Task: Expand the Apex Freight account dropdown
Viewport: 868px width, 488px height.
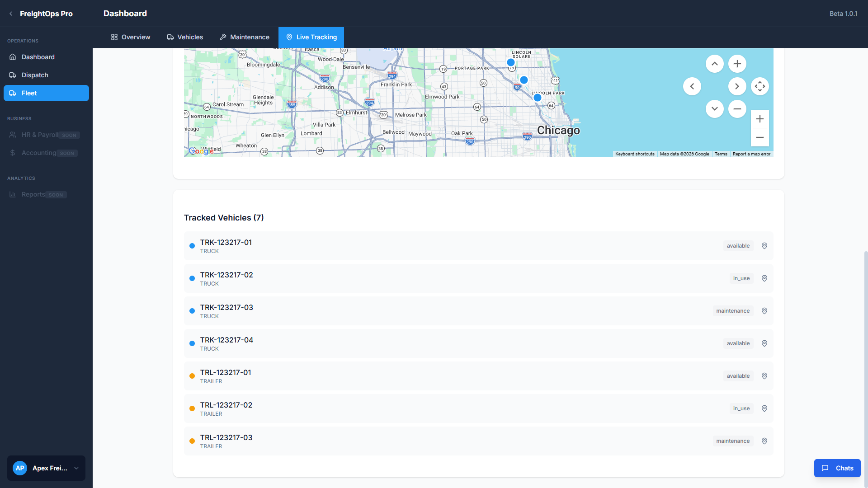Action: click(x=76, y=468)
